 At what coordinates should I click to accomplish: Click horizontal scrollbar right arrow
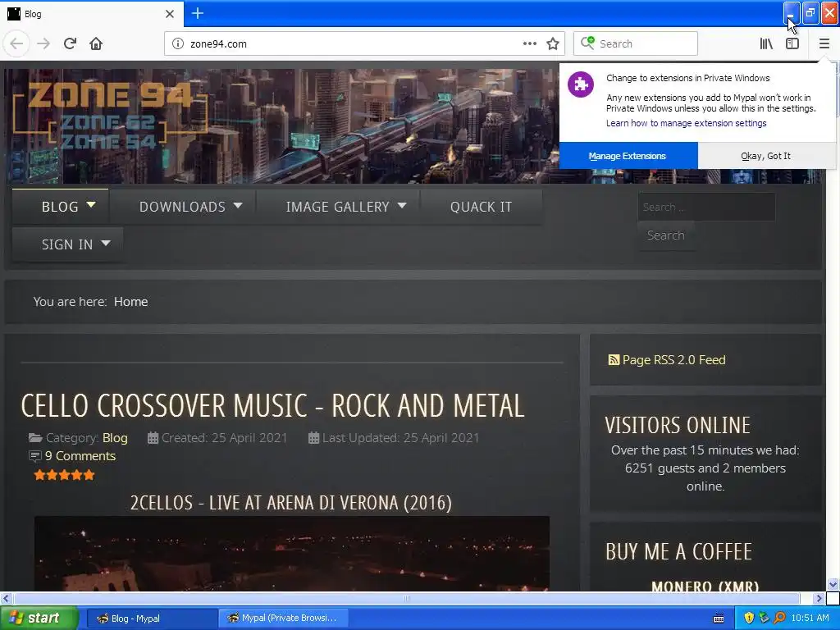[x=819, y=598]
